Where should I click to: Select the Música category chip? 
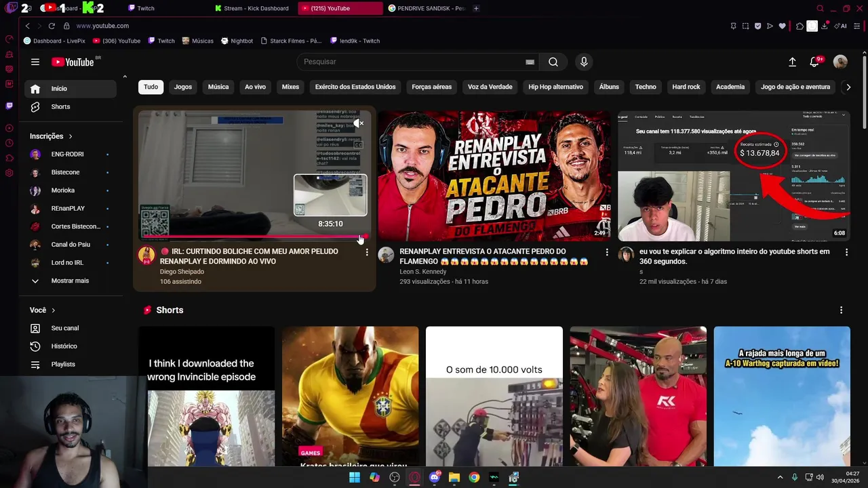(x=218, y=87)
